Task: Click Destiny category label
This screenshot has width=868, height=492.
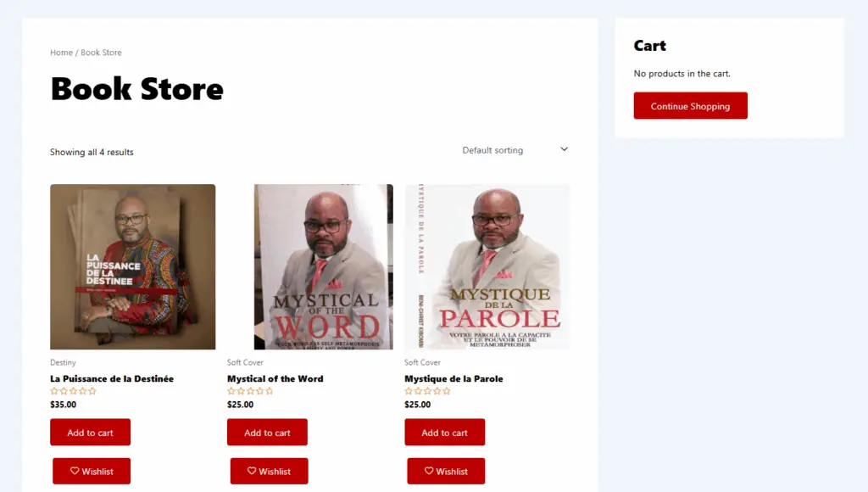Action: [x=63, y=362]
